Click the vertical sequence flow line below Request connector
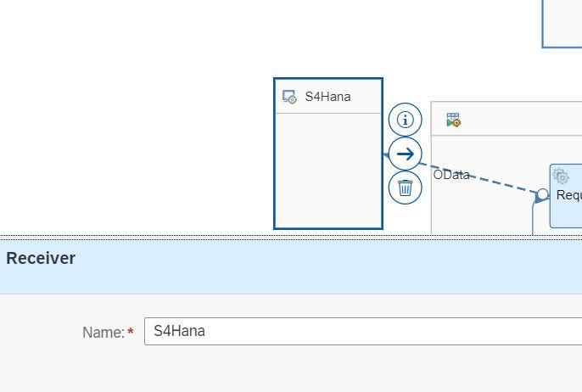Screen dimensions: 582x392 [533, 218]
